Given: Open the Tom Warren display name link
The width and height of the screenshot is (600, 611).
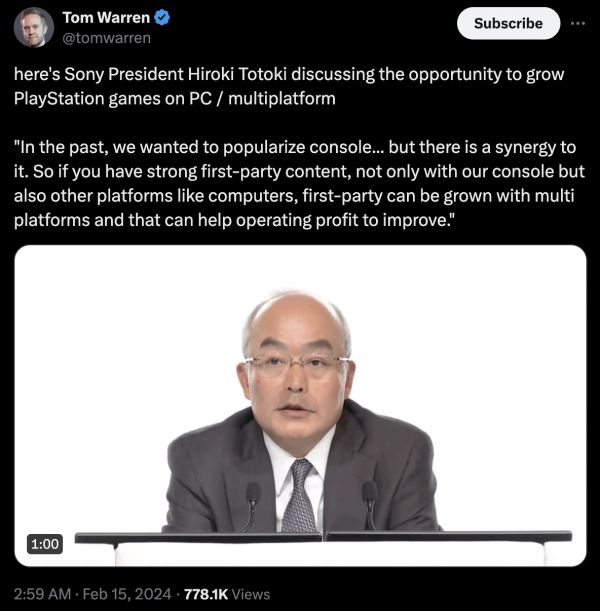Looking at the screenshot, I should click(x=106, y=18).
